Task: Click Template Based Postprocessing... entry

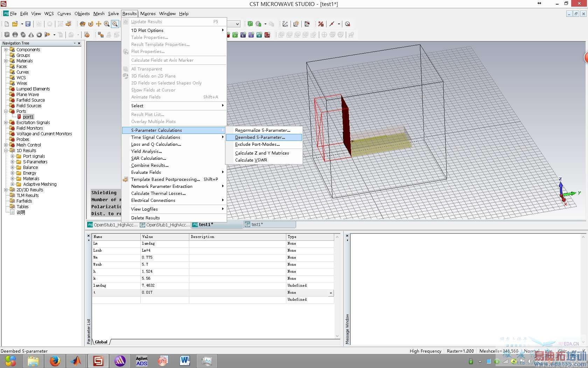Action: coord(174,179)
